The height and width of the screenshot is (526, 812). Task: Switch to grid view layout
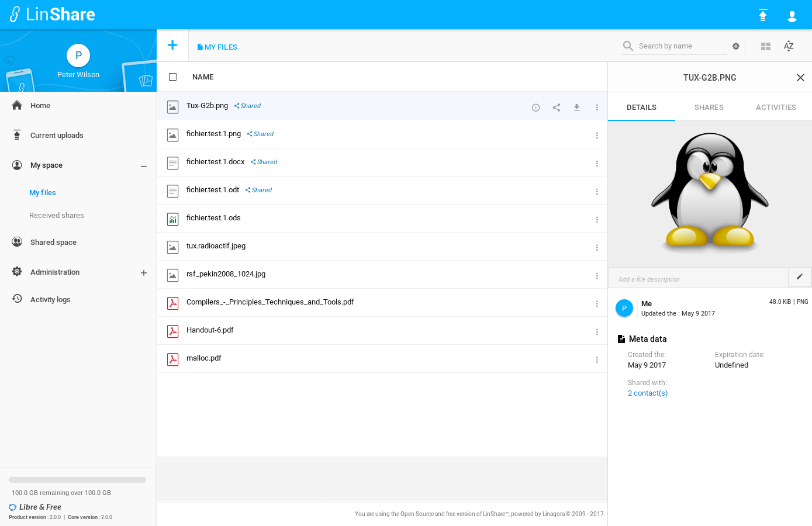pos(766,46)
